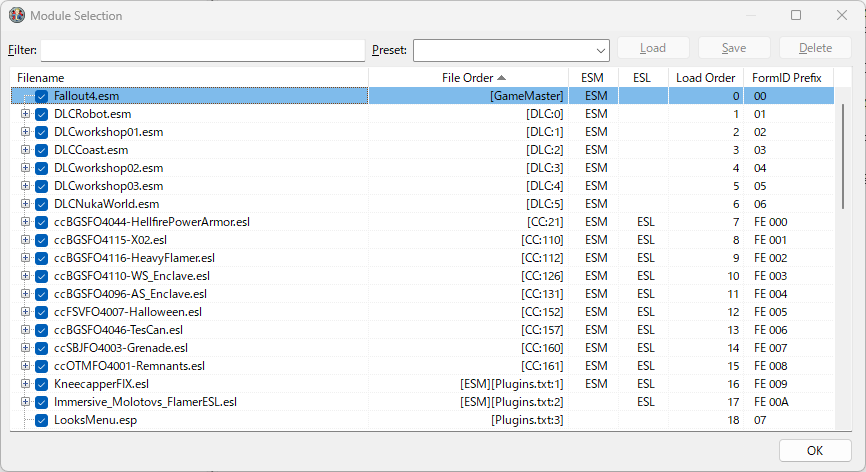
Task: Click the [ESM][Plugins.txt:1] cell
Action: tap(511, 384)
